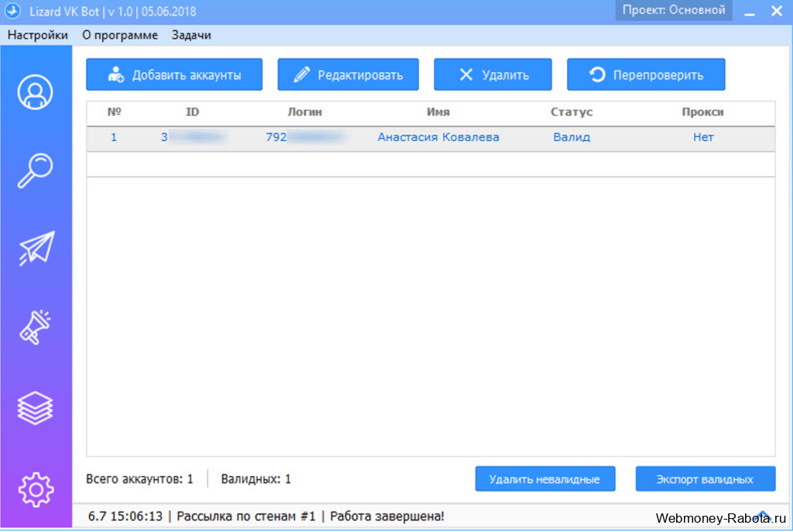Open the accounts profile sidebar icon
Screen dimensions: 793x532
pyautogui.click(x=35, y=92)
